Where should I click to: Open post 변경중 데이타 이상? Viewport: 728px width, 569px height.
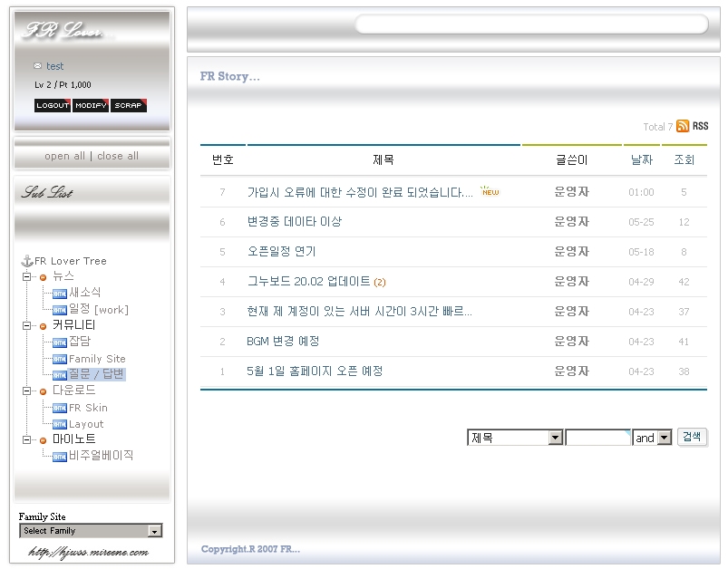click(295, 222)
